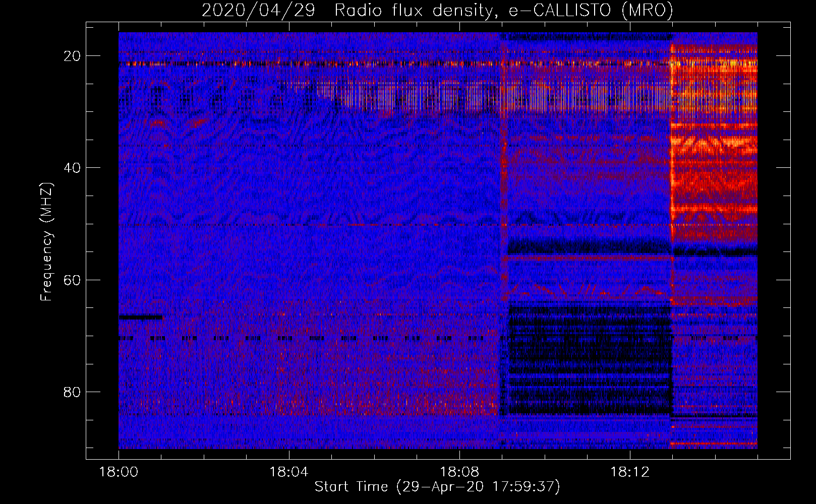The height and width of the screenshot is (504, 816).
Task: Click the 'Frequency (MHZ)' axis label
Action: tap(46, 241)
